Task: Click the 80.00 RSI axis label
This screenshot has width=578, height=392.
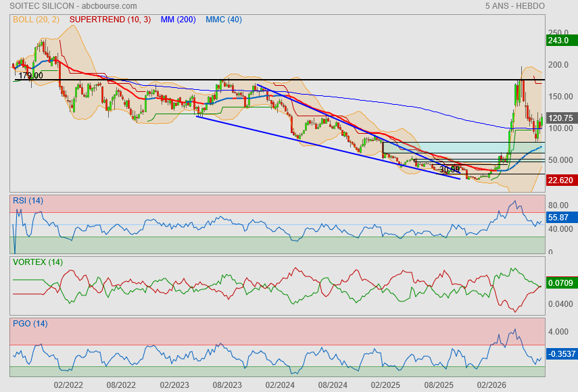Action: coord(558,205)
